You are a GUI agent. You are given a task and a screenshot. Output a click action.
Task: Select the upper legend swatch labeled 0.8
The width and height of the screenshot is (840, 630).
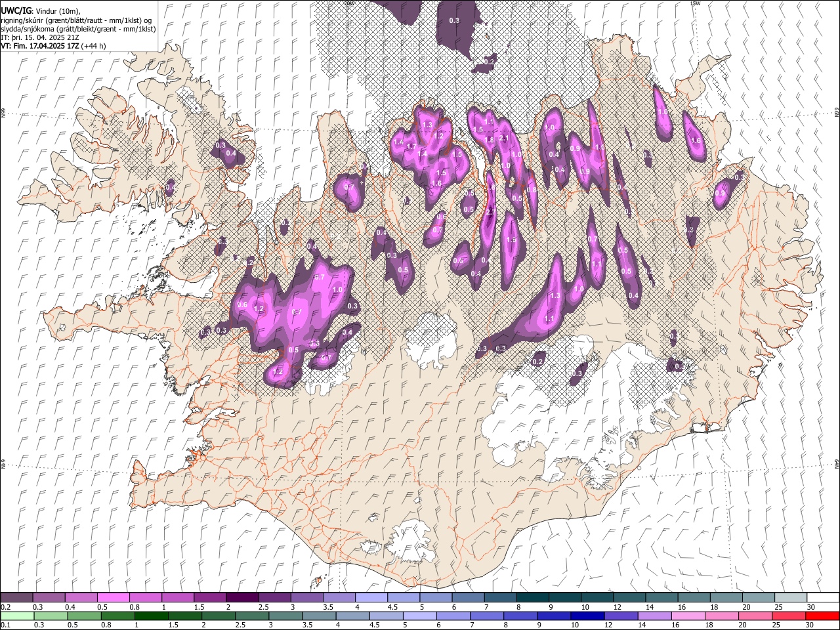(145, 597)
